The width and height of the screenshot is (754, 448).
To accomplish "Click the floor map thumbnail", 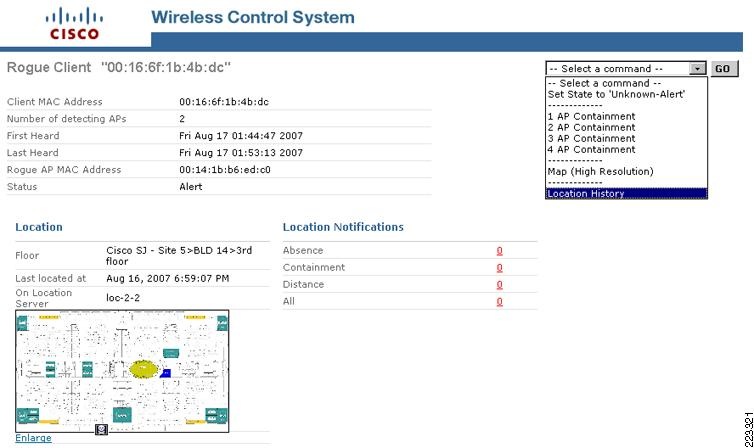I will (x=122, y=371).
